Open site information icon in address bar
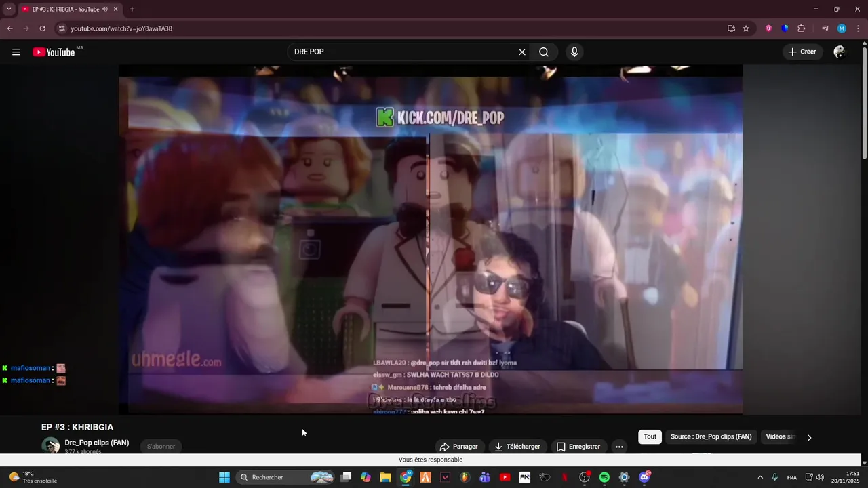Image resolution: width=868 pixels, height=488 pixels. pos(62,28)
